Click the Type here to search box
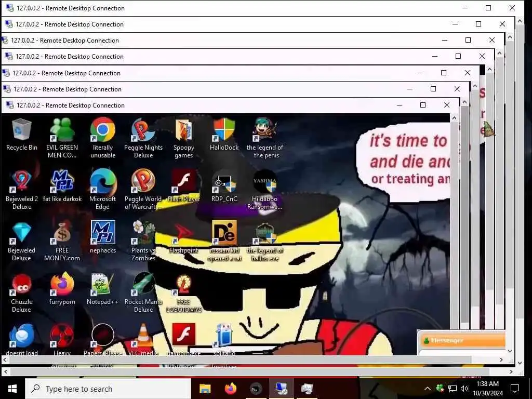532x399 pixels. (x=108, y=389)
